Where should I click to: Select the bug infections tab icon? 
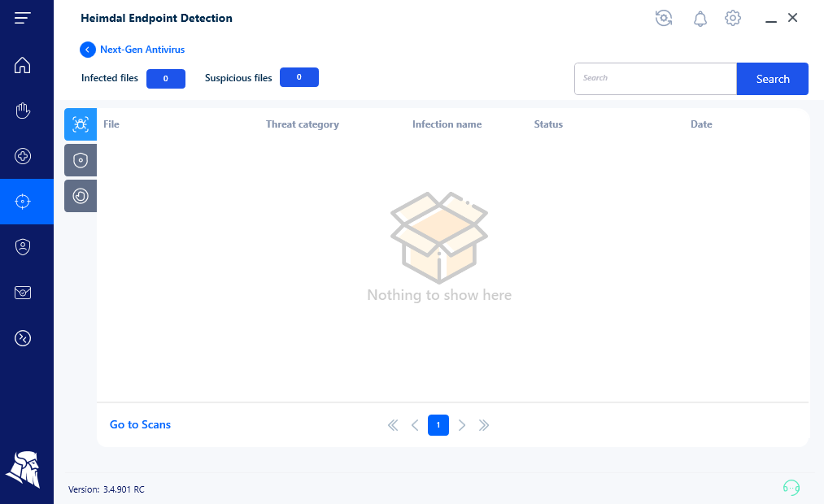[x=81, y=124]
